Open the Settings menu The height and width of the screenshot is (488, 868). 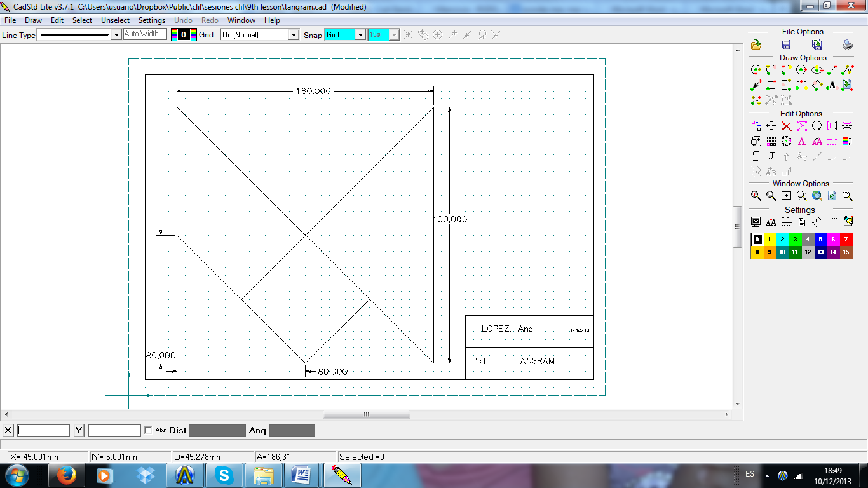coord(152,20)
